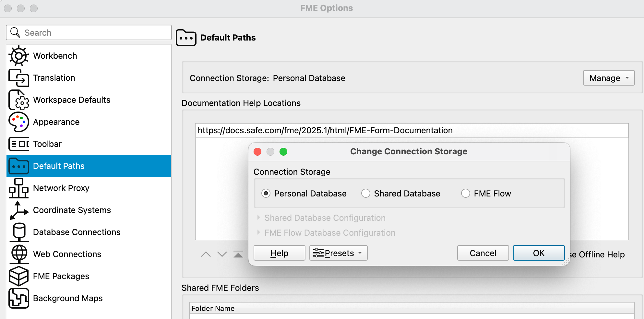Click the Default Paths folder icon in sidebar
Image resolution: width=644 pixels, height=319 pixels.
pos(19,166)
